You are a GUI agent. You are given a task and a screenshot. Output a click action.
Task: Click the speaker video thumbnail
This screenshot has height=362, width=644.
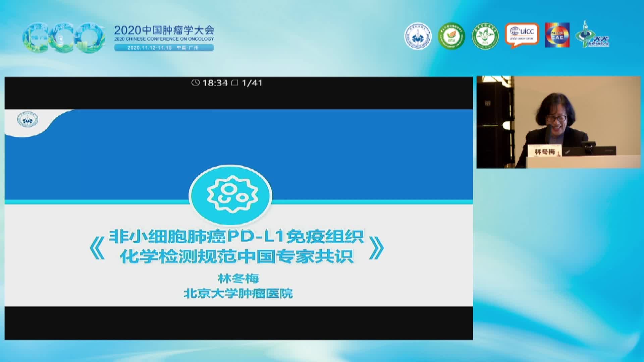coord(558,122)
